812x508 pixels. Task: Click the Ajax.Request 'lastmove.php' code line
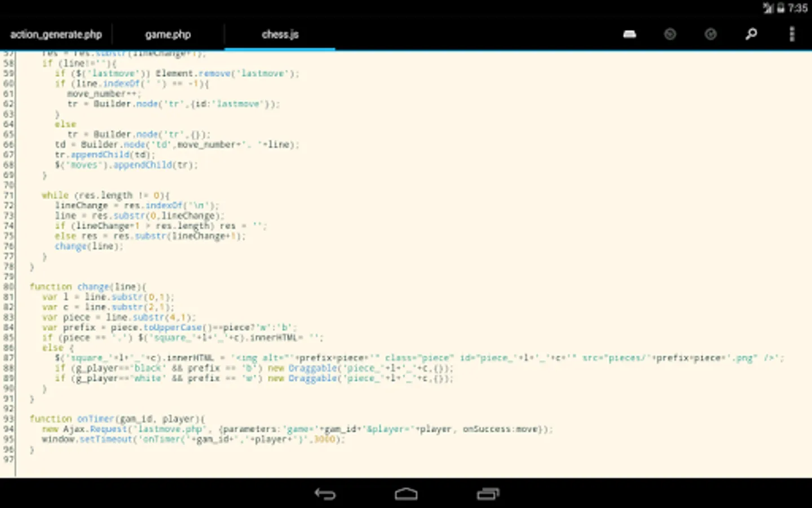(x=297, y=429)
